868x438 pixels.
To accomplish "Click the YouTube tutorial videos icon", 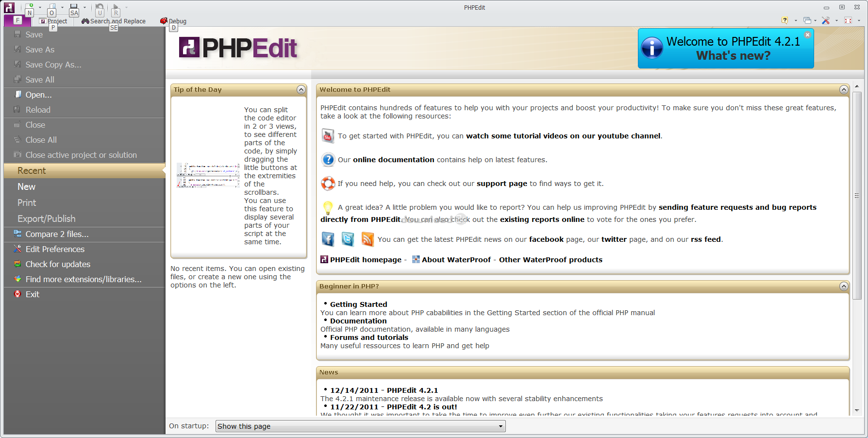I will 328,136.
